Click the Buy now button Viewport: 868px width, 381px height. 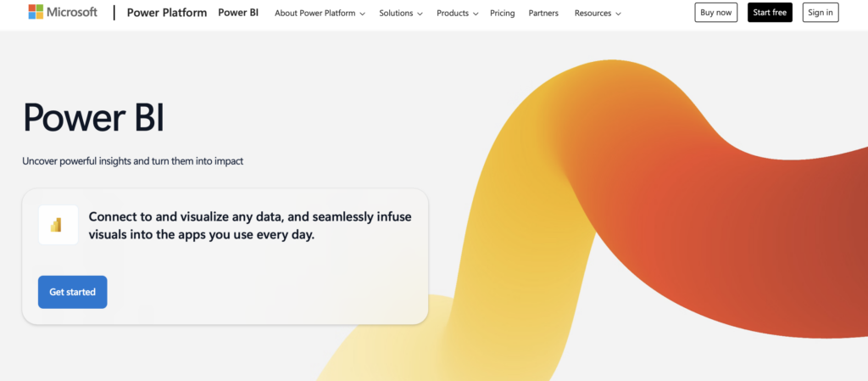point(715,13)
